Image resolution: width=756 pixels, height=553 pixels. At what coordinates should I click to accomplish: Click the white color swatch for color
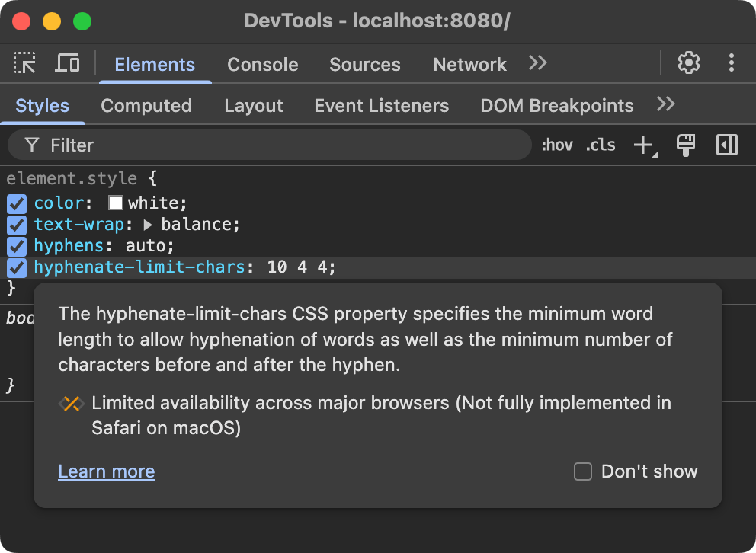tap(115, 203)
